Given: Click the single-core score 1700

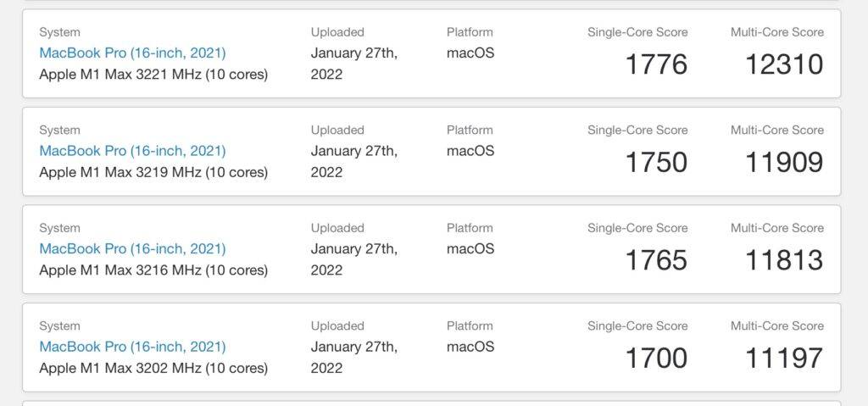Looking at the screenshot, I should pyautogui.click(x=656, y=358).
